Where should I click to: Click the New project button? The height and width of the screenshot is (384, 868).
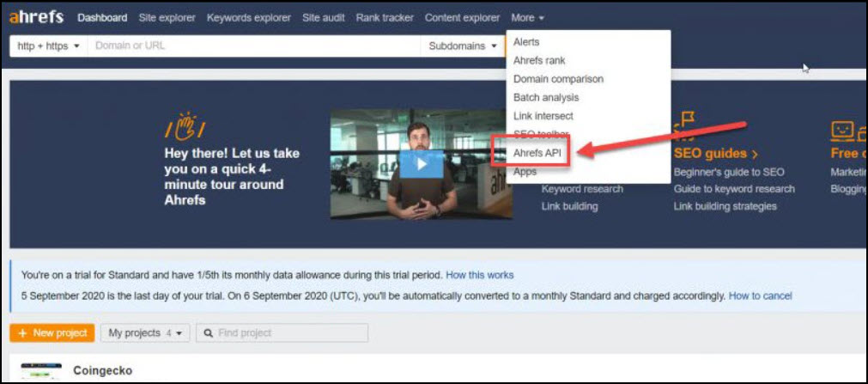tap(52, 333)
